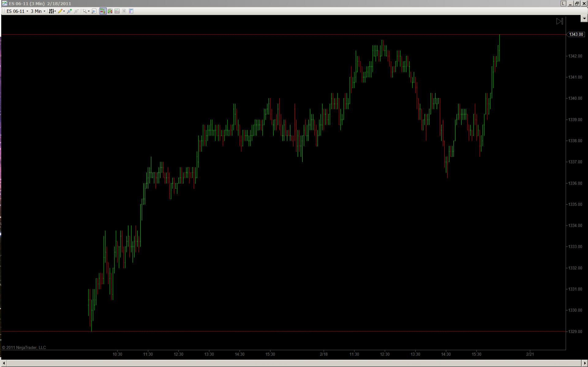Click the 1343.00 current price marker

click(x=576, y=34)
